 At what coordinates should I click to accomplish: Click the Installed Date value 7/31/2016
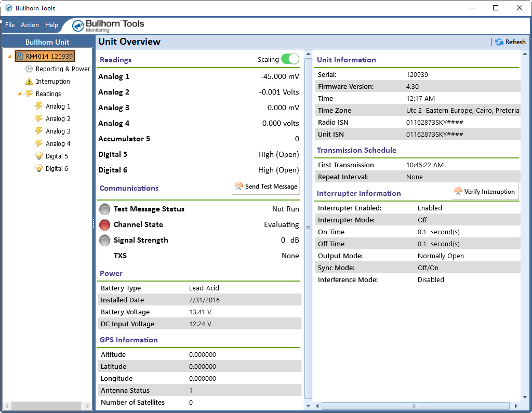point(204,300)
